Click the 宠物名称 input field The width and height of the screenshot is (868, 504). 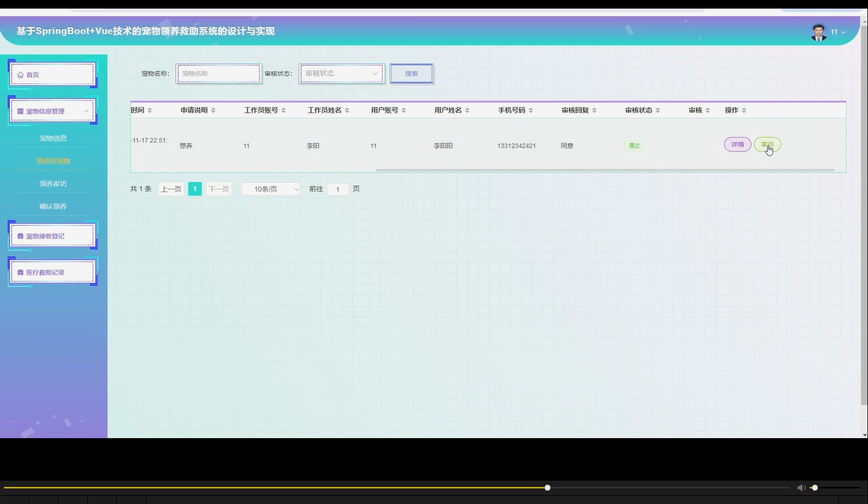(x=218, y=73)
